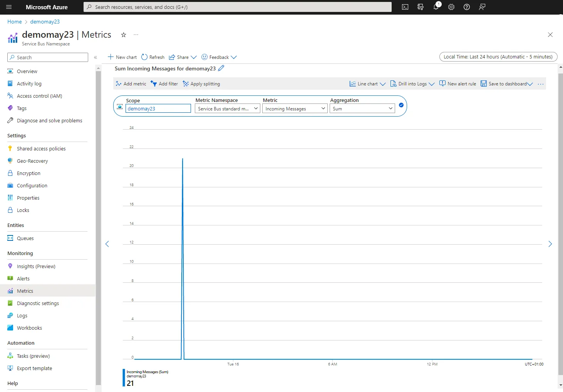Click New chart
The height and width of the screenshot is (392, 563).
click(122, 57)
